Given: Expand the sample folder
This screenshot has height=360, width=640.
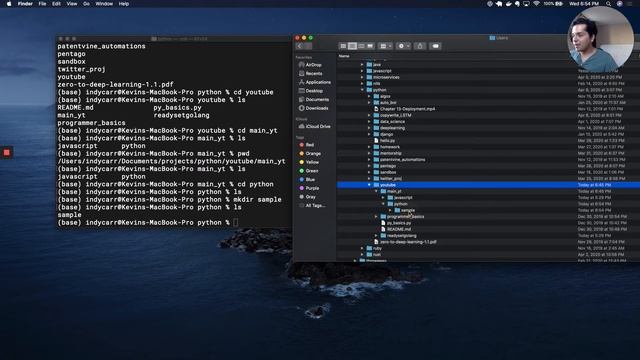Looking at the screenshot, I should (390, 210).
